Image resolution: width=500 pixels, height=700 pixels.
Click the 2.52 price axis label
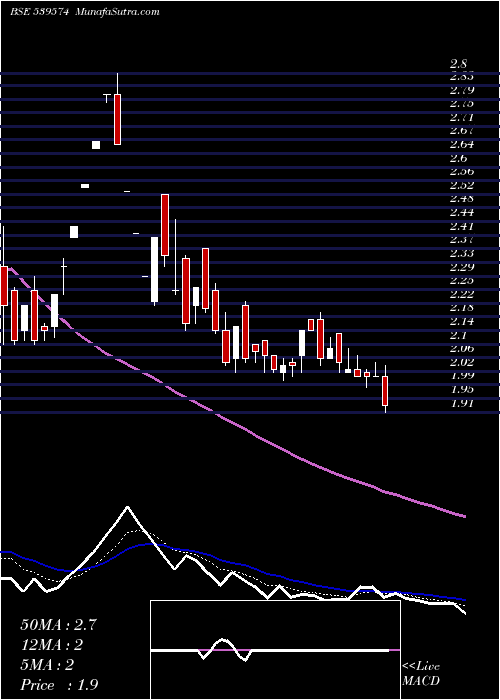click(x=462, y=185)
